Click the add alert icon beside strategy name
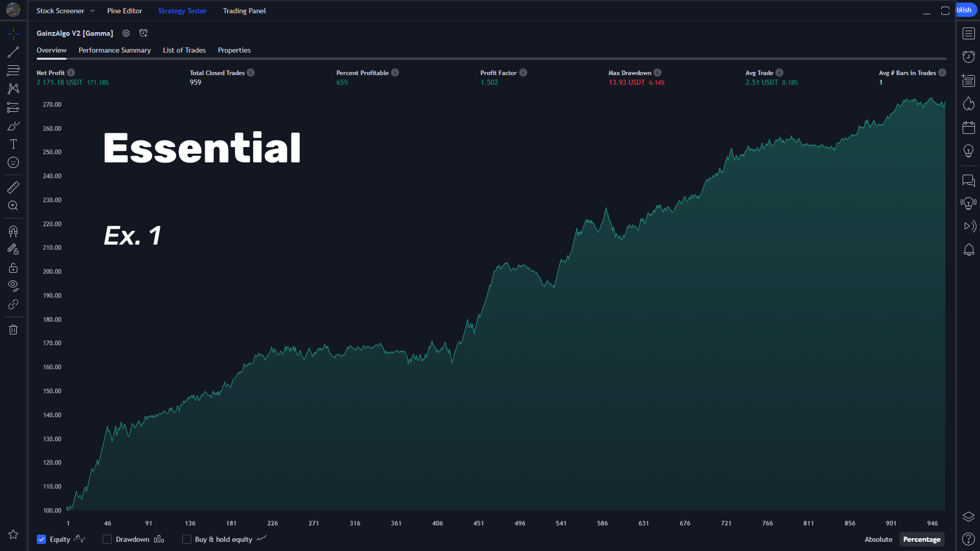The image size is (980, 551). point(143,33)
